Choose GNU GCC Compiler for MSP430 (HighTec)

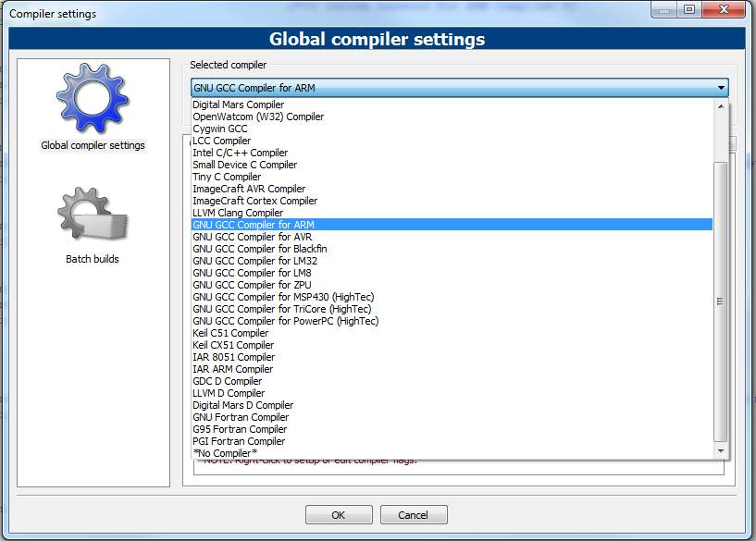[452, 297]
